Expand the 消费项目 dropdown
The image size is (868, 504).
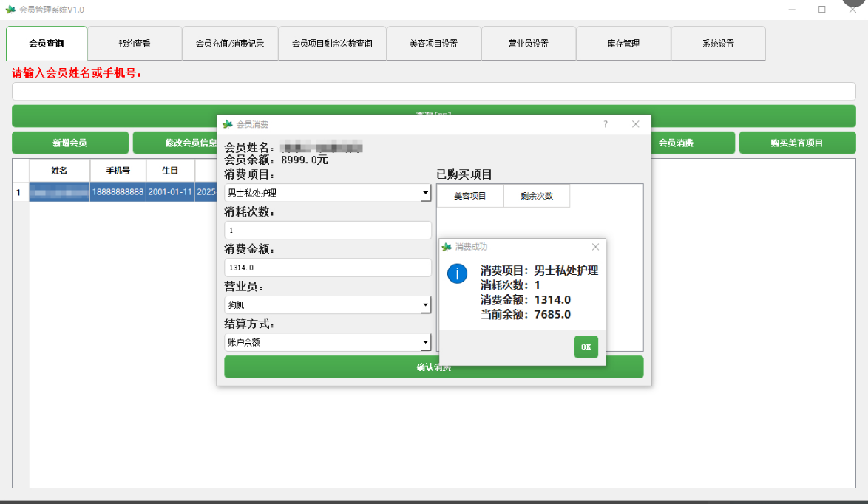pyautogui.click(x=425, y=194)
